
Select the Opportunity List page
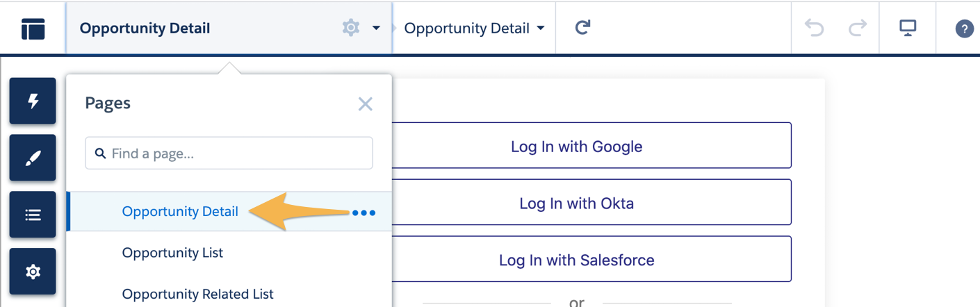click(172, 253)
